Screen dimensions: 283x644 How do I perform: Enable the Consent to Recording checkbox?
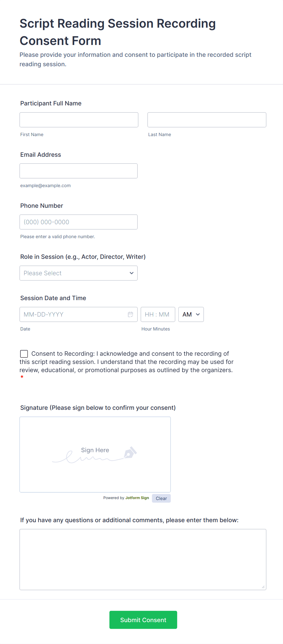pyautogui.click(x=24, y=354)
